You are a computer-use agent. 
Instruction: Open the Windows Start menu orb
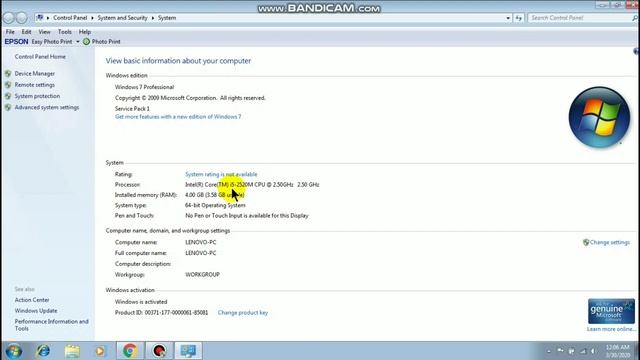[x=13, y=351]
